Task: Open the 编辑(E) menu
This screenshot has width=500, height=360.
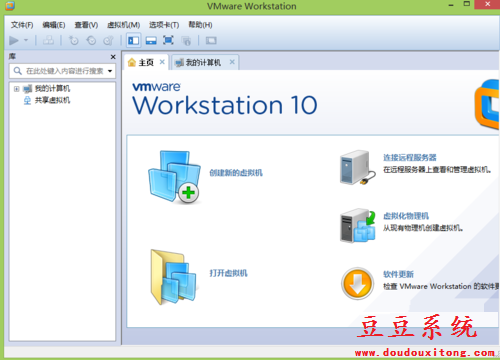Action: pyautogui.click(x=54, y=25)
